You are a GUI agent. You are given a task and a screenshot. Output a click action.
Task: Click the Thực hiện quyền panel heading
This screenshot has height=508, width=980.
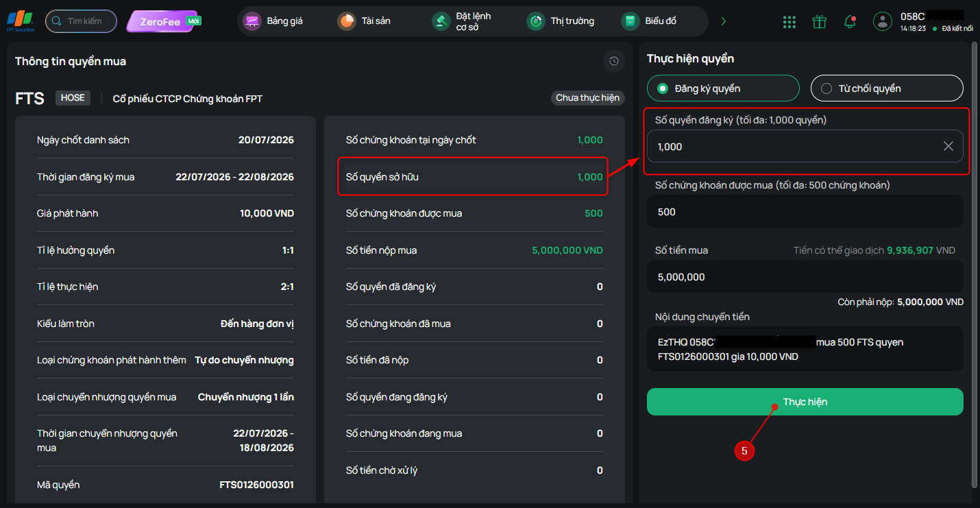point(691,58)
